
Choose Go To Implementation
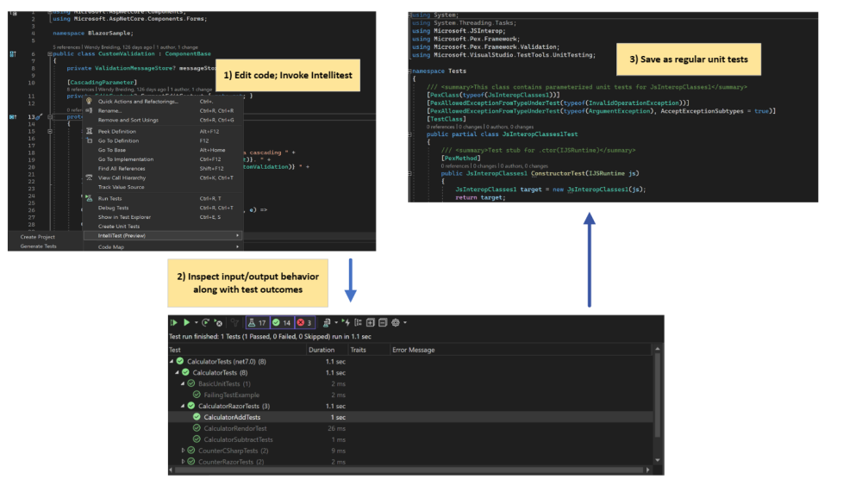[162, 159]
